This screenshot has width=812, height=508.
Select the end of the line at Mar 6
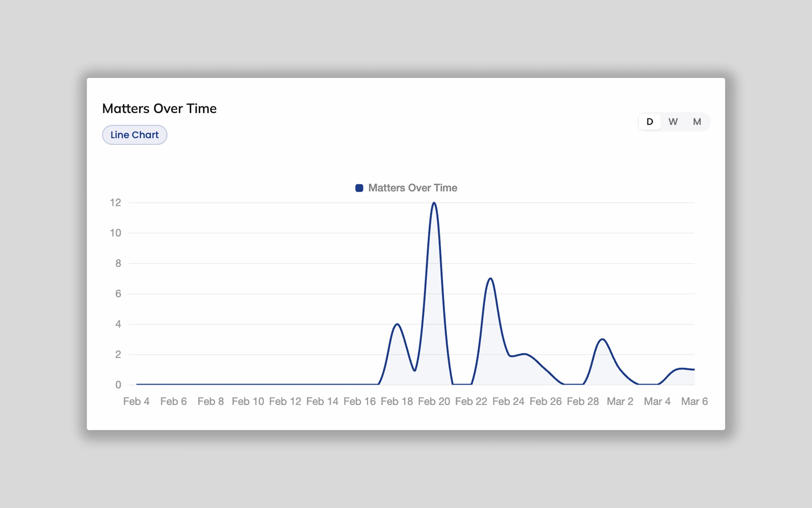[694, 369]
